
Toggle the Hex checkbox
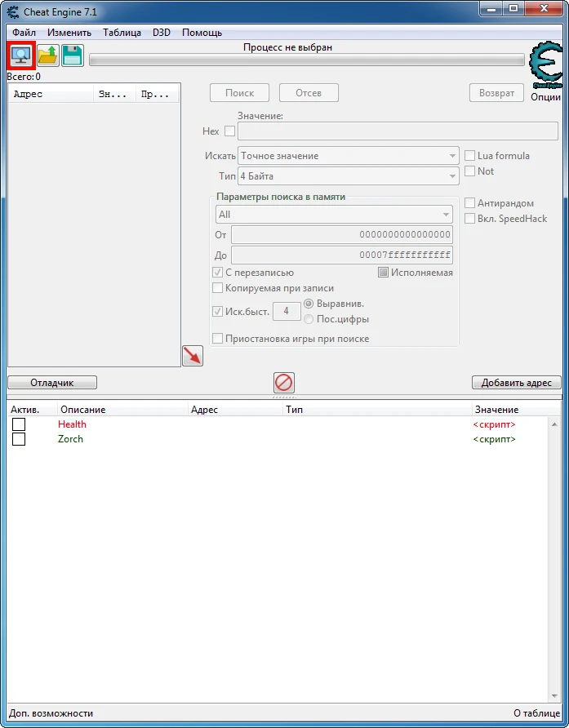[229, 131]
